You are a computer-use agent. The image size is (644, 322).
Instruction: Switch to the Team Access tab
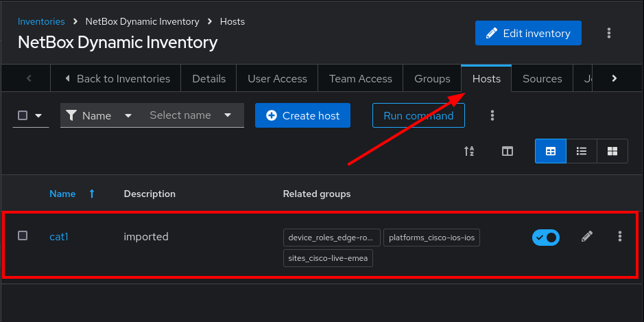coord(360,78)
